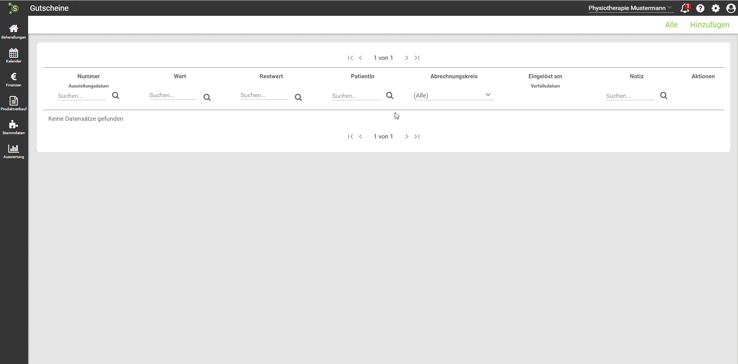Click search magnifier under Nummer column
Screen dimensions: 738x364
point(115,96)
